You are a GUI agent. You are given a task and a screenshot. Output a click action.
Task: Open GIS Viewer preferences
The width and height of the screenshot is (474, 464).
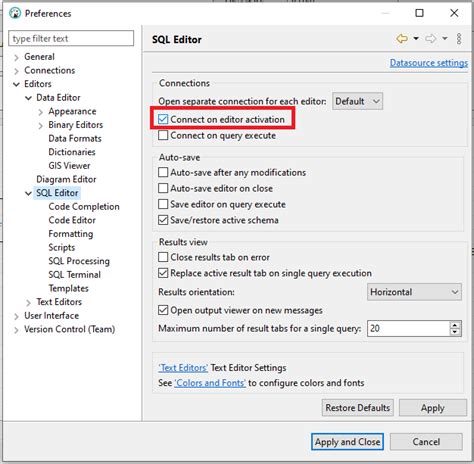[x=69, y=166]
